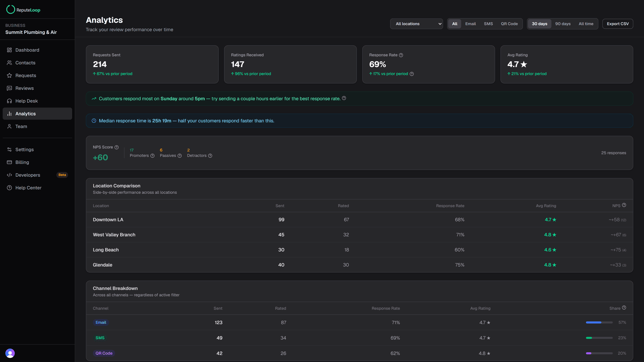Click the Ratings Received 147 value

point(237,64)
